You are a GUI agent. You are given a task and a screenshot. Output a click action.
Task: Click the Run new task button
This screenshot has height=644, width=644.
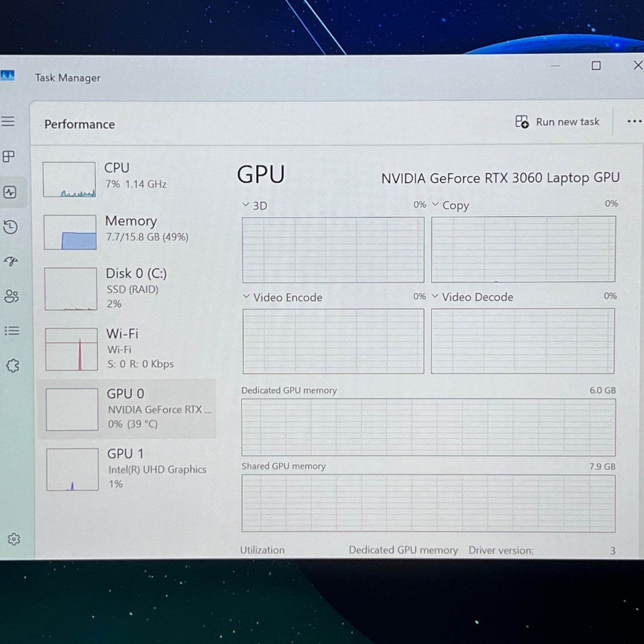pyautogui.click(x=557, y=122)
